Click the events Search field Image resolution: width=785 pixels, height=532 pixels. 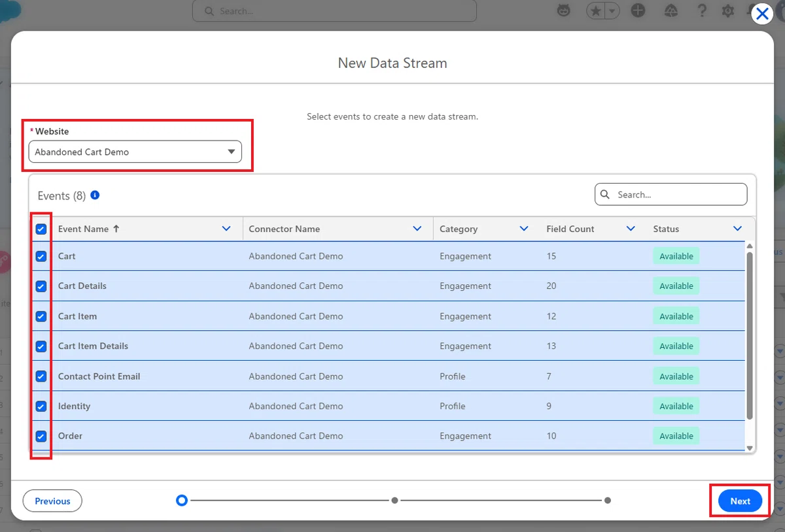pyautogui.click(x=671, y=194)
